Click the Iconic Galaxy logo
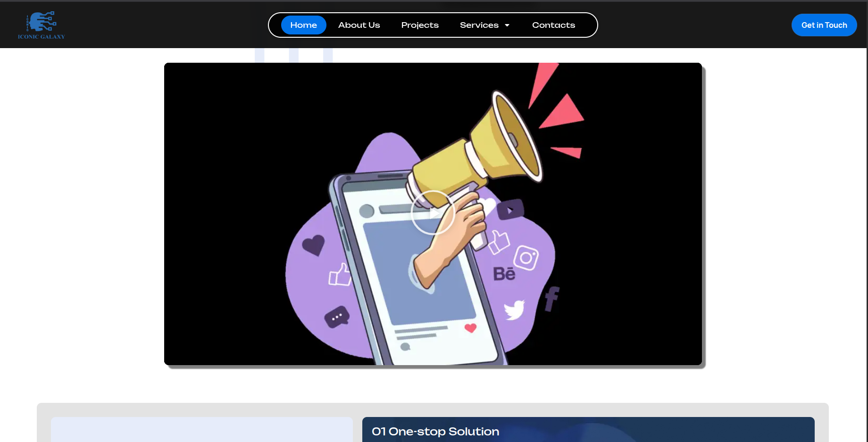The width and height of the screenshot is (868, 442). [42, 25]
